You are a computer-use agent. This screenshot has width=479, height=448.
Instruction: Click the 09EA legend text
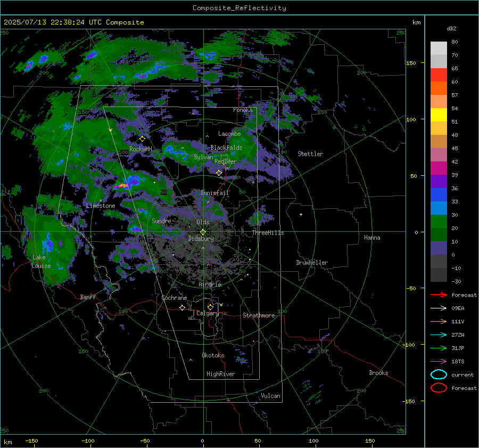[458, 308]
